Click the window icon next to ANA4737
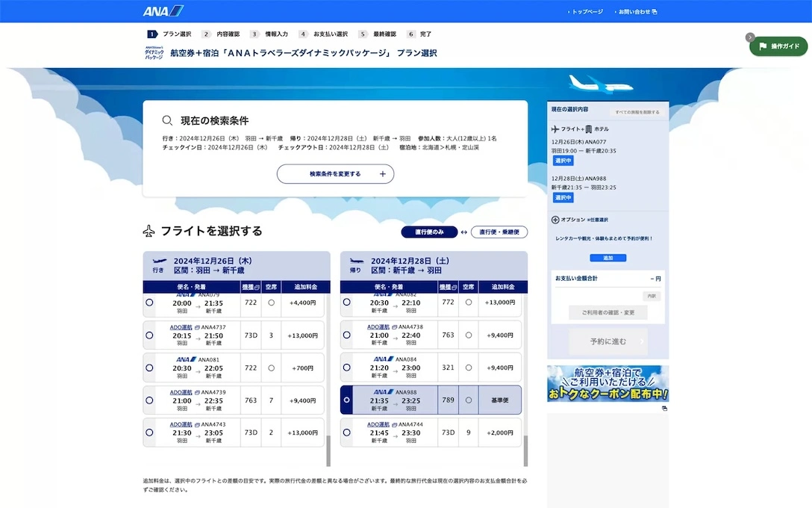The image size is (812, 508). tap(197, 328)
